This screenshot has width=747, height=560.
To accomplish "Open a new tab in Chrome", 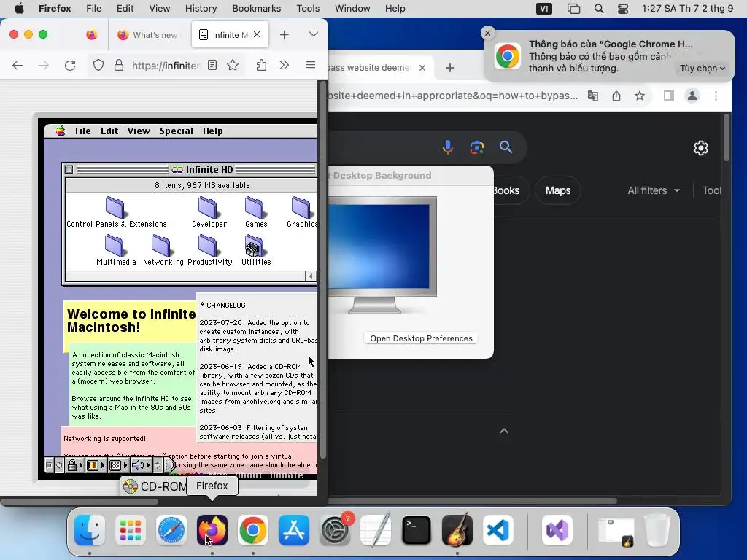I will click(x=449, y=68).
